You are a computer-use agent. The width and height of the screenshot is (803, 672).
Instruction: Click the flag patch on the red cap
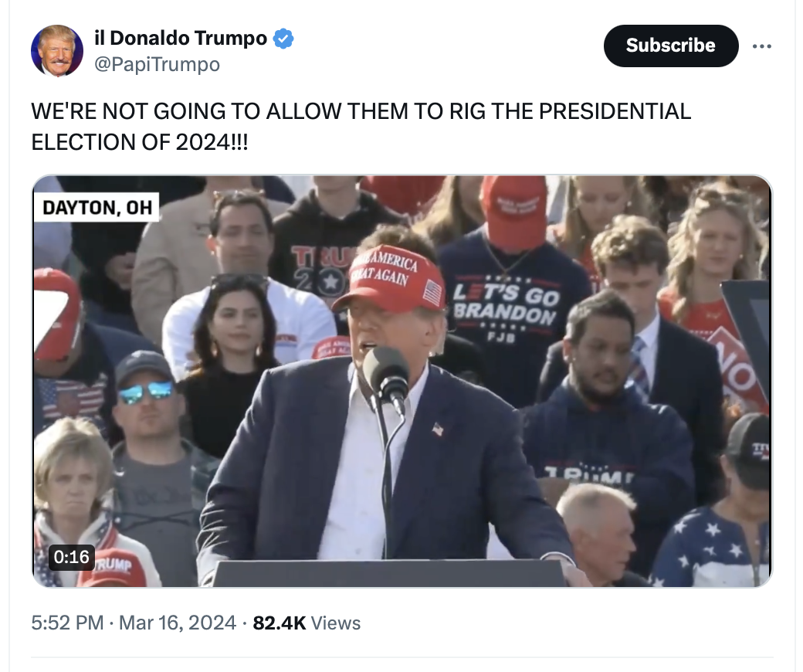pyautogui.click(x=433, y=293)
